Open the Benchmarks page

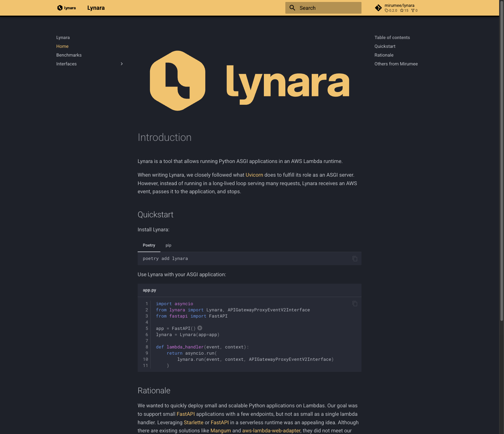point(69,55)
